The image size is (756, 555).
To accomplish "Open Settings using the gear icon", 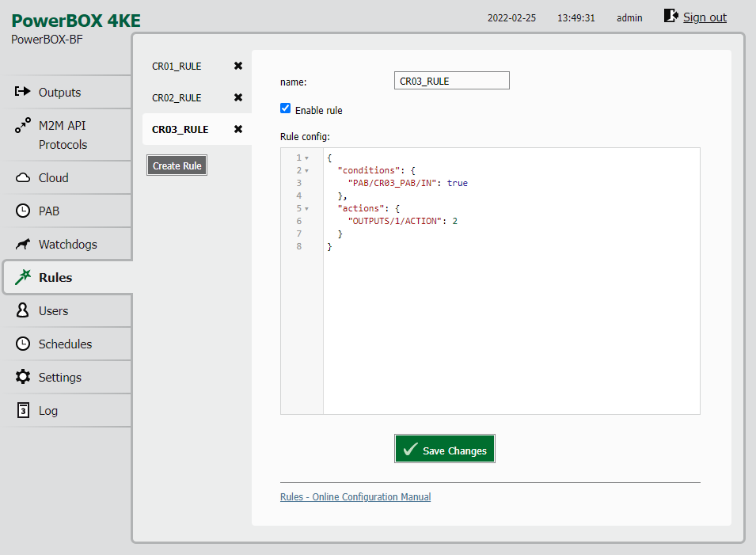I will point(23,377).
